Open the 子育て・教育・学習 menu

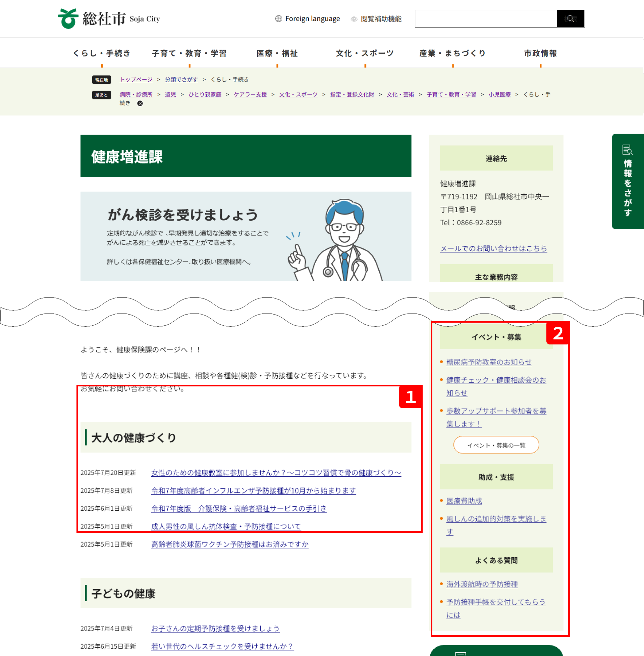(190, 53)
